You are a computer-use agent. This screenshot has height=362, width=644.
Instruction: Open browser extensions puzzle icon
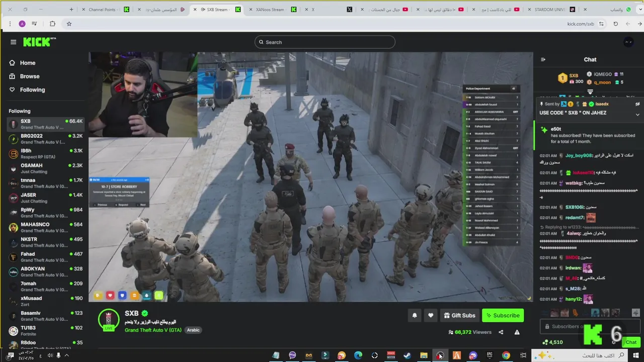[x=52, y=24]
